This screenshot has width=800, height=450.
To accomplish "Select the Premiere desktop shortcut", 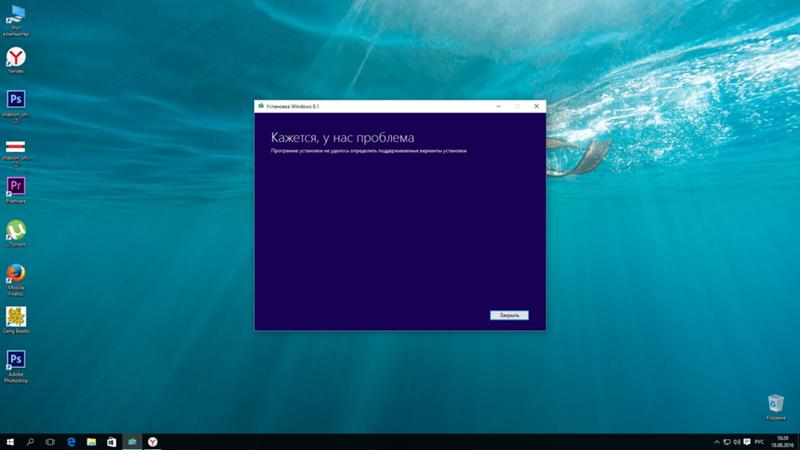I will click(16, 190).
